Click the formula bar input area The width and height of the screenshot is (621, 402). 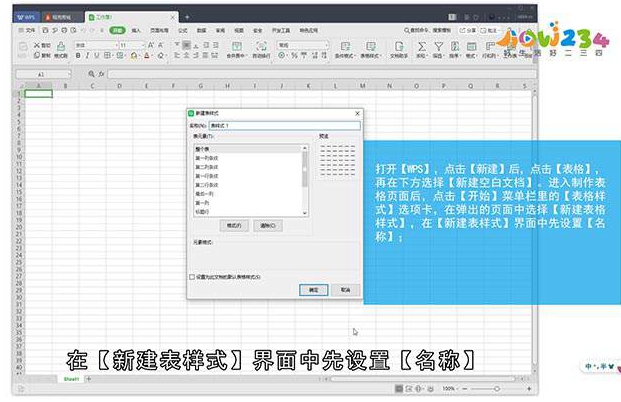322,74
